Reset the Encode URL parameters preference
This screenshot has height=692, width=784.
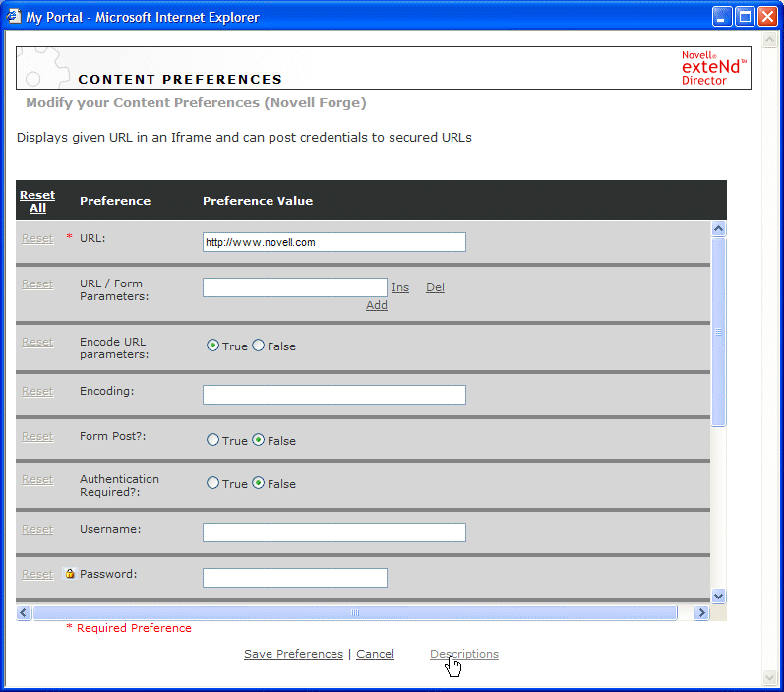point(37,342)
